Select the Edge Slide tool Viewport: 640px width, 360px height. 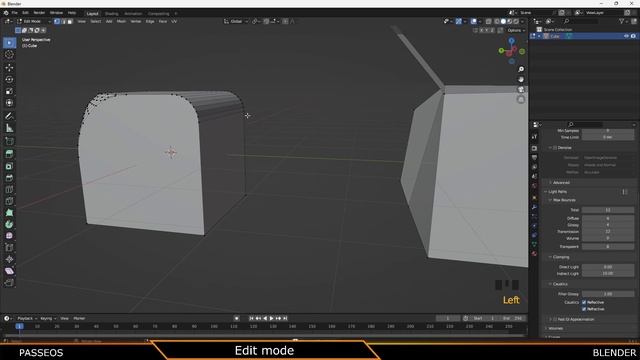[x=9, y=247]
